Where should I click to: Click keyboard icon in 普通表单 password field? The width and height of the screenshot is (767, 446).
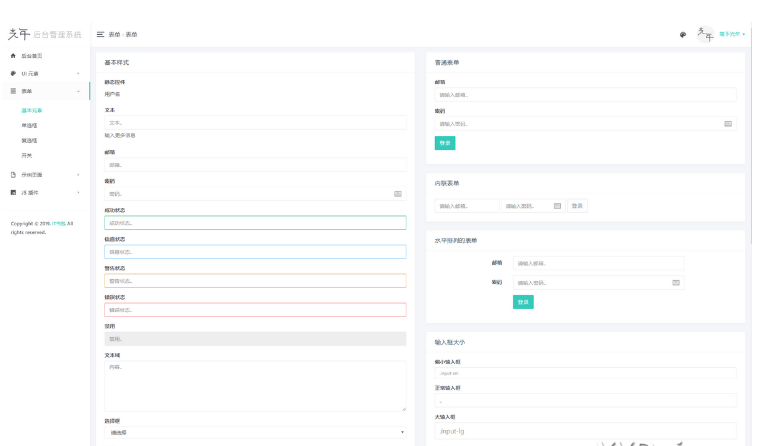[x=728, y=124]
